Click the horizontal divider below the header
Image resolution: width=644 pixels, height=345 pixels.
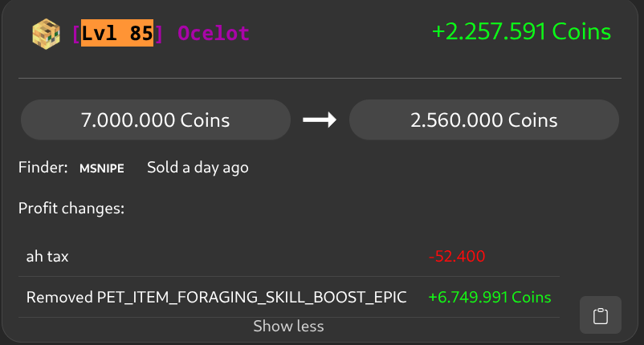coord(320,78)
